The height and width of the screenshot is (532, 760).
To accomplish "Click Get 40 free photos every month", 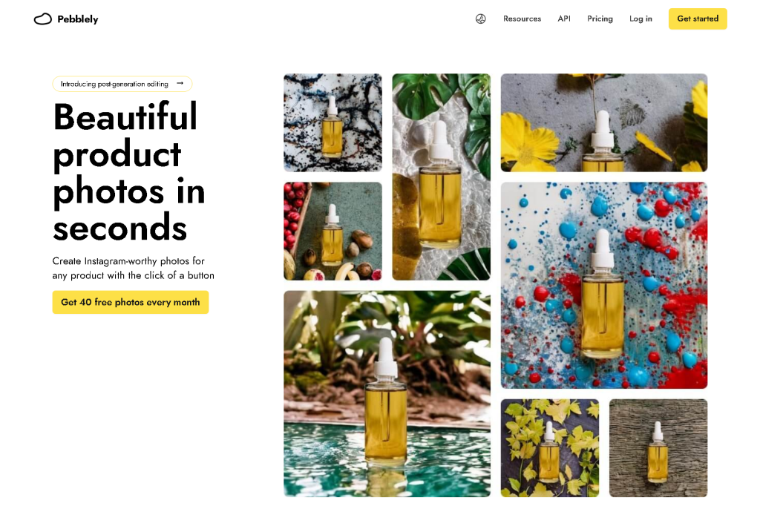I will click(131, 302).
